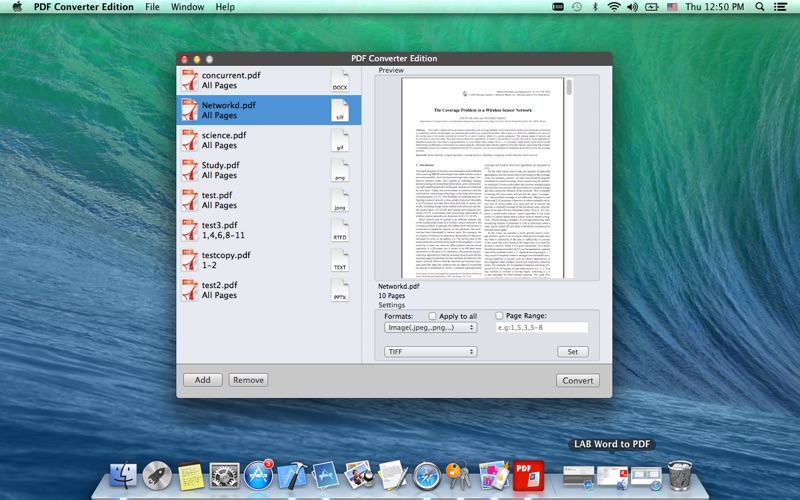Open the Help menu
This screenshot has width=800, height=500.
[x=225, y=7]
